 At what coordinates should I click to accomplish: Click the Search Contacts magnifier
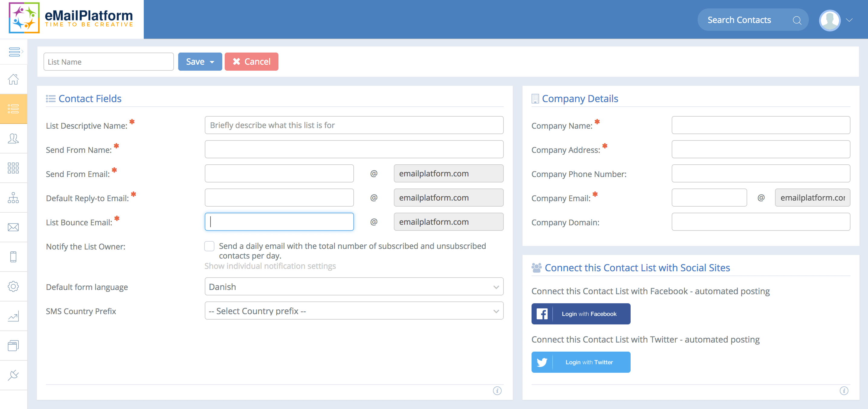tap(797, 20)
